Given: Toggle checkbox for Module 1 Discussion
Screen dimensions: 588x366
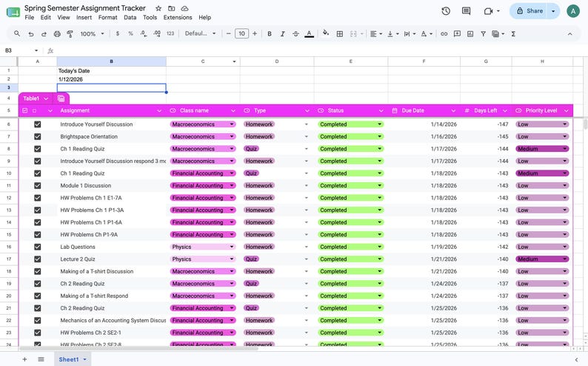Looking at the screenshot, I should 38,186.
